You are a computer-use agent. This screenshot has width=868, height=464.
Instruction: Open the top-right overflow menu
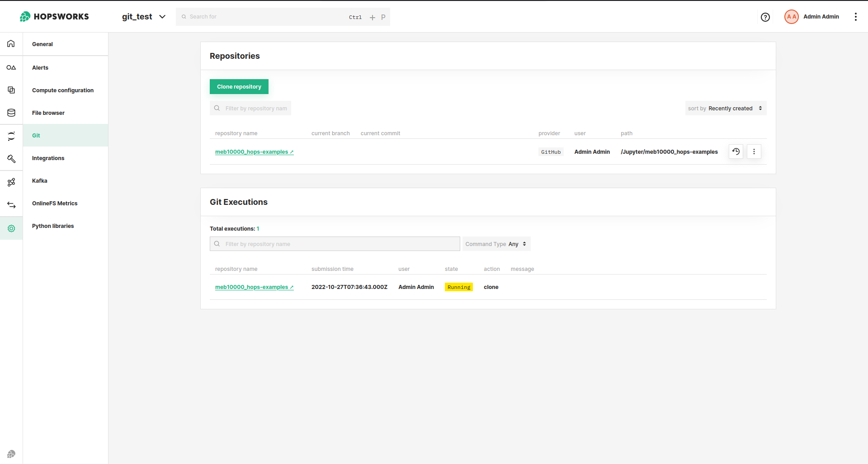coord(855,17)
